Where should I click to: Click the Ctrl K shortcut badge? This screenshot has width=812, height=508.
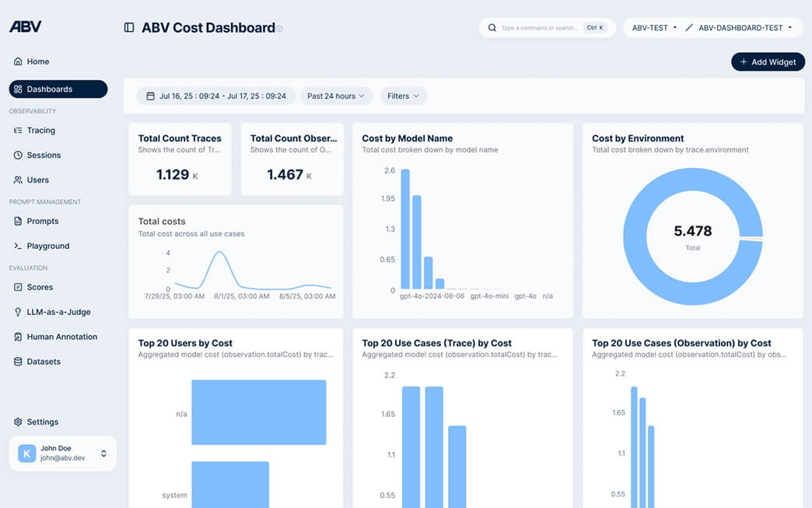[x=595, y=27]
